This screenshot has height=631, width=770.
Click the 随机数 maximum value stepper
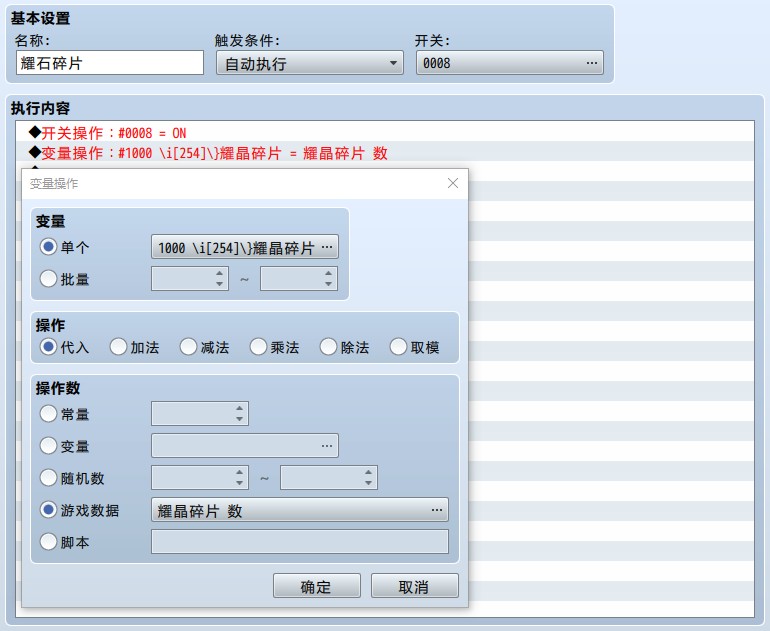pyautogui.click(x=329, y=477)
